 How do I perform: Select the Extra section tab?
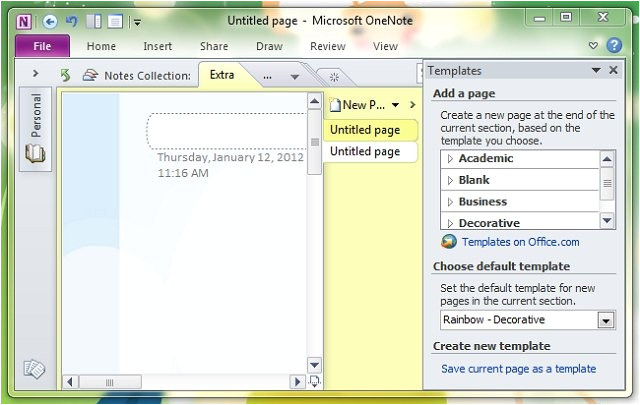tap(222, 75)
